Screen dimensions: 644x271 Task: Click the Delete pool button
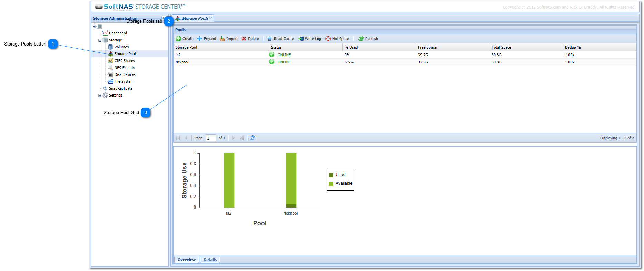(x=250, y=39)
